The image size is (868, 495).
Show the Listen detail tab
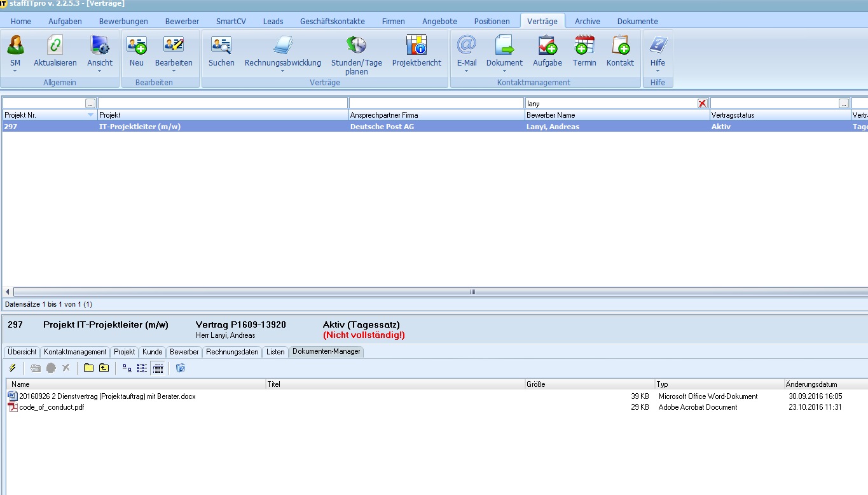tap(275, 352)
